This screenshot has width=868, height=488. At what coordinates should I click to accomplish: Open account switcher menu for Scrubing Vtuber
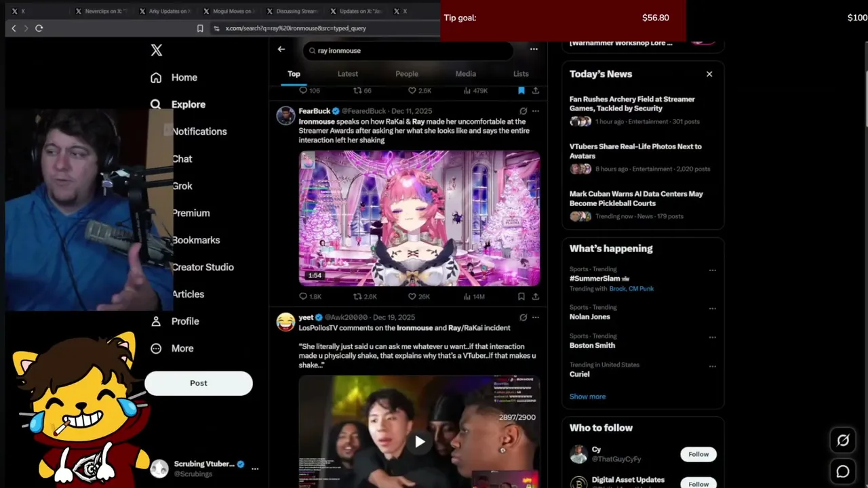pos(255,468)
